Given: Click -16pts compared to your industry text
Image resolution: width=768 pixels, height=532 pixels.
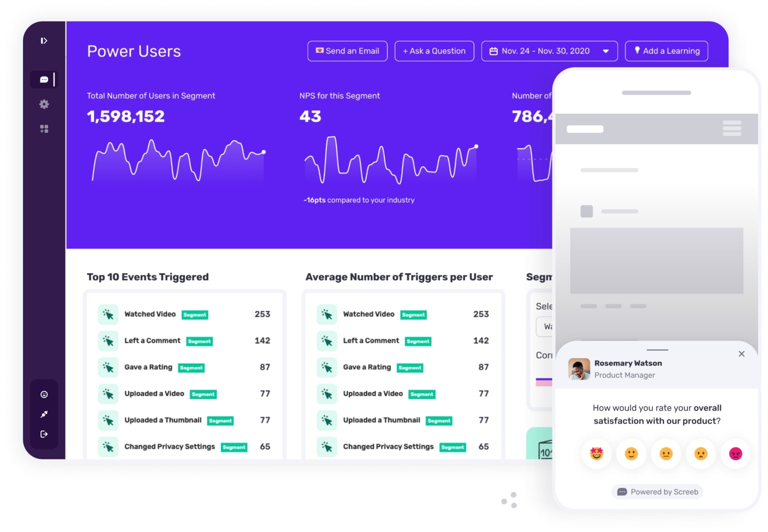Looking at the screenshot, I should 359,200.
